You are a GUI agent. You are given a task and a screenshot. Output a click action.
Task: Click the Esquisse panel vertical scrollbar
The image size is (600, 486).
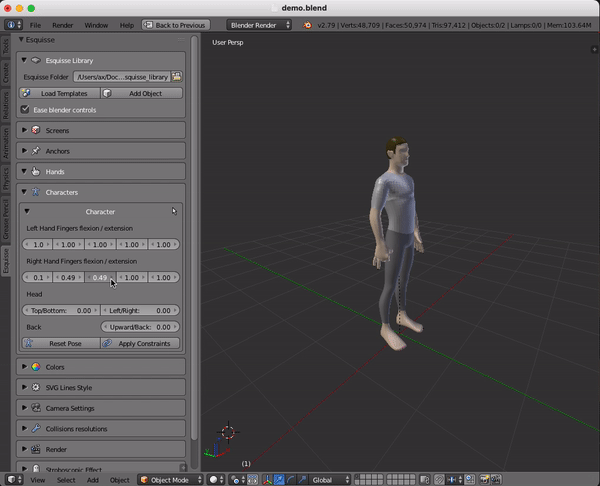click(x=194, y=237)
